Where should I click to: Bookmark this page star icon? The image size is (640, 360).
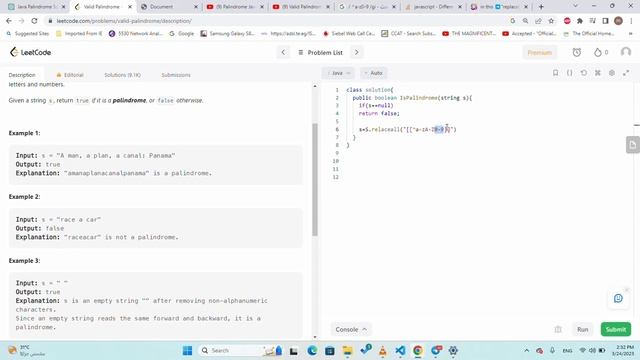point(551,20)
